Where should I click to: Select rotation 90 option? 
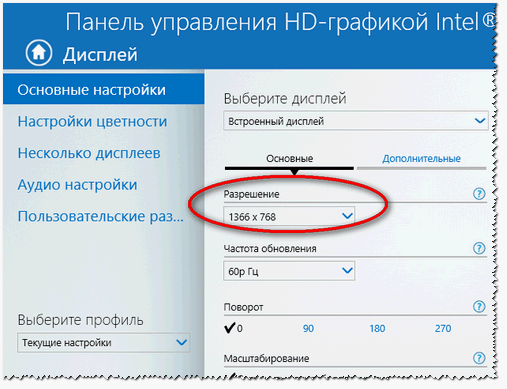click(x=308, y=329)
